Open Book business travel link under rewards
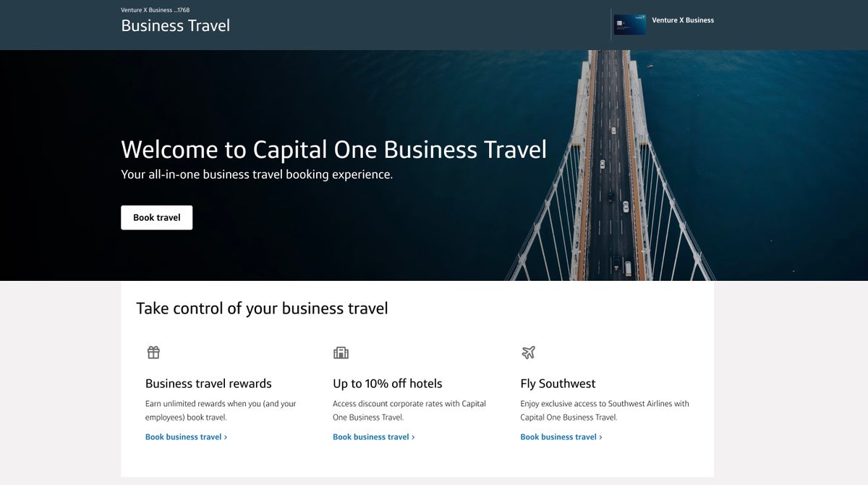This screenshot has width=868, height=485. [183, 437]
